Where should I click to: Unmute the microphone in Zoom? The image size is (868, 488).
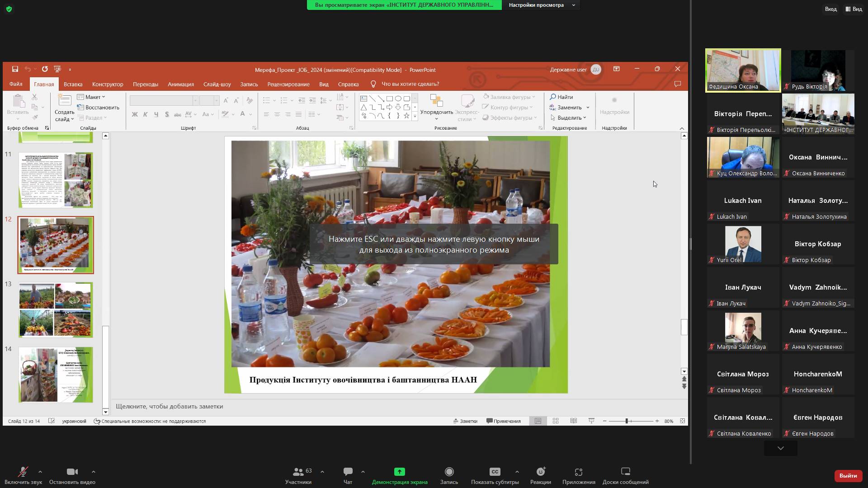23,472
